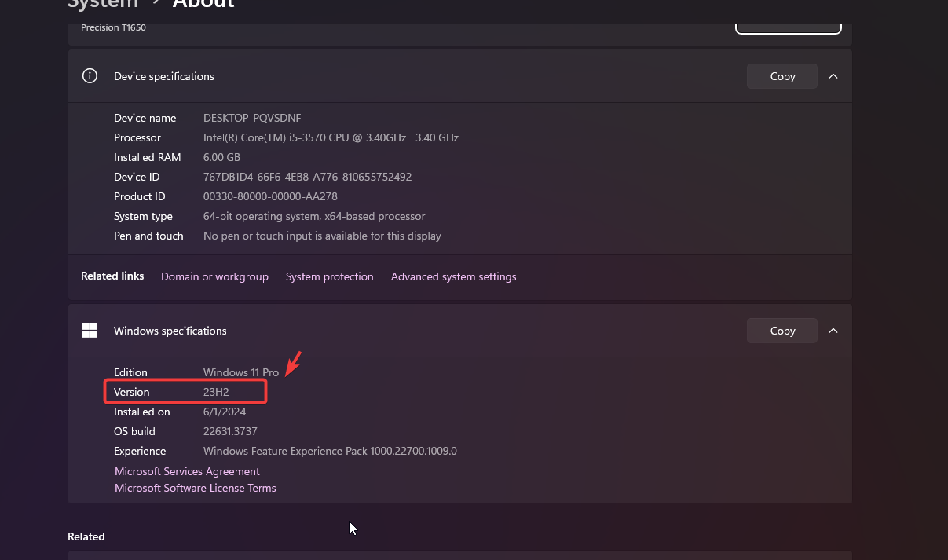Select the Device ID value 767DB1D4-66F6

pyautogui.click(x=307, y=177)
